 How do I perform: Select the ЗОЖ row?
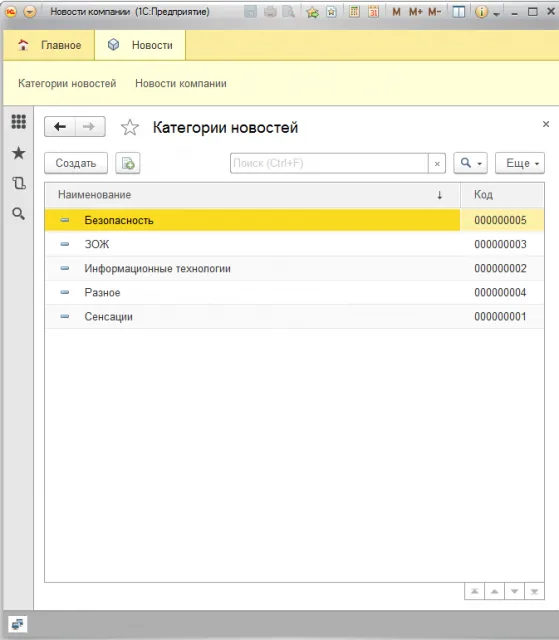pyautogui.click(x=294, y=244)
